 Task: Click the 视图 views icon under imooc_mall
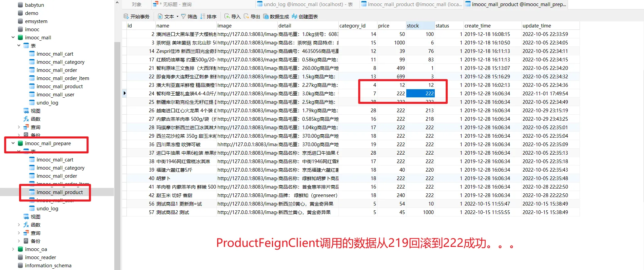point(26,111)
